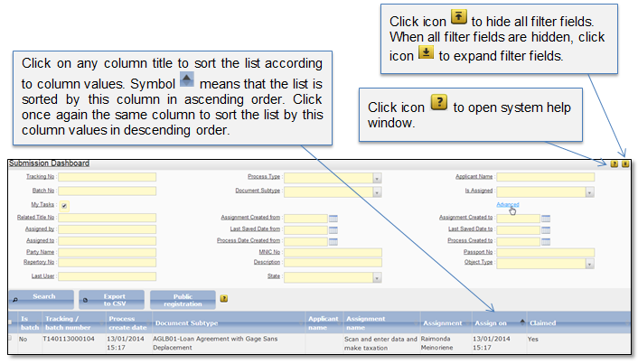This screenshot has height=364, width=638.
Task: Sort list by Document Subtype column
Action: pos(185,322)
